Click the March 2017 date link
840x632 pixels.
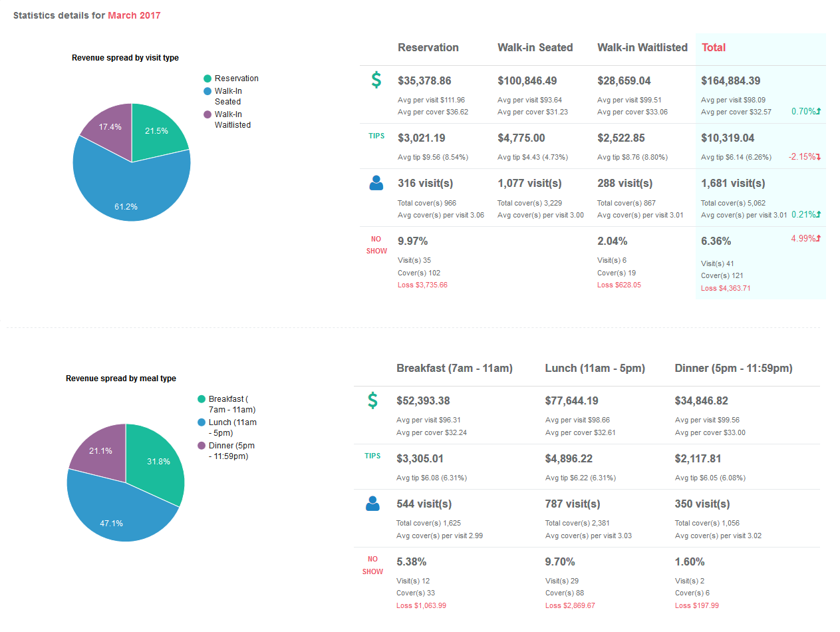click(134, 15)
